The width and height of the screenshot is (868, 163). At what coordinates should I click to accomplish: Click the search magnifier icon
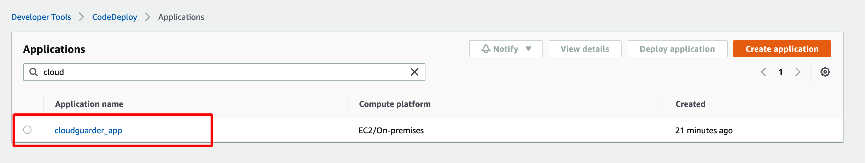33,72
